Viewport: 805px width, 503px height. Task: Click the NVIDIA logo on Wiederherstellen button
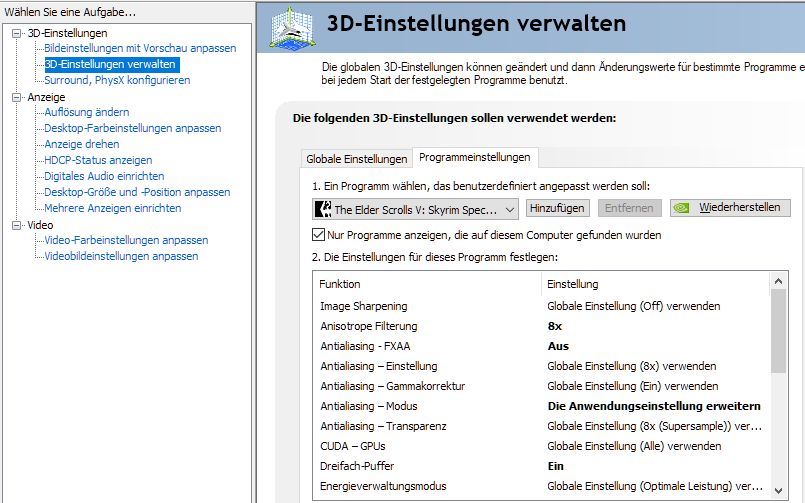coord(681,208)
